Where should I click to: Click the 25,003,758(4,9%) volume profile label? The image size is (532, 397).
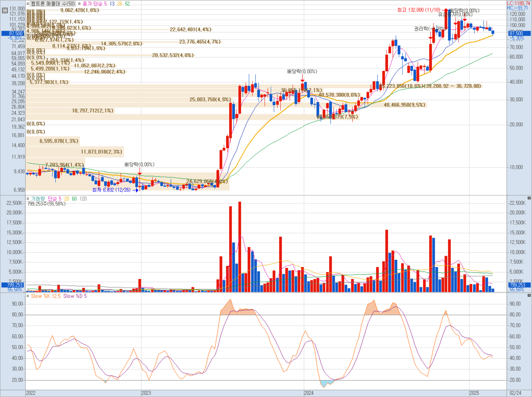(210, 99)
